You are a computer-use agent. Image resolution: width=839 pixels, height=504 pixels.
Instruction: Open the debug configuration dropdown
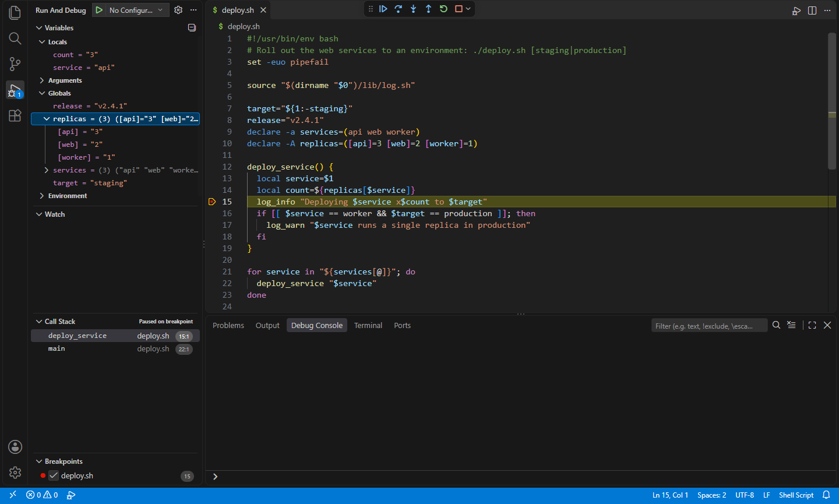(138, 10)
